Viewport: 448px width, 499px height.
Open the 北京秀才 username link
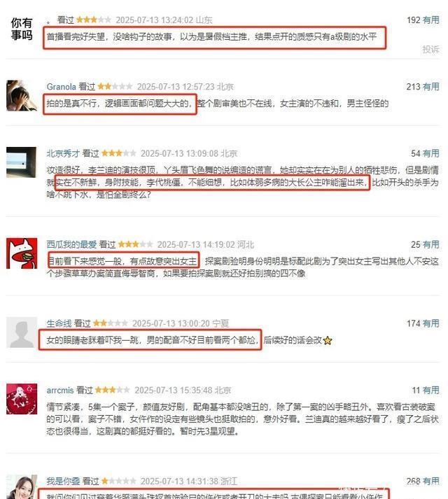point(63,153)
